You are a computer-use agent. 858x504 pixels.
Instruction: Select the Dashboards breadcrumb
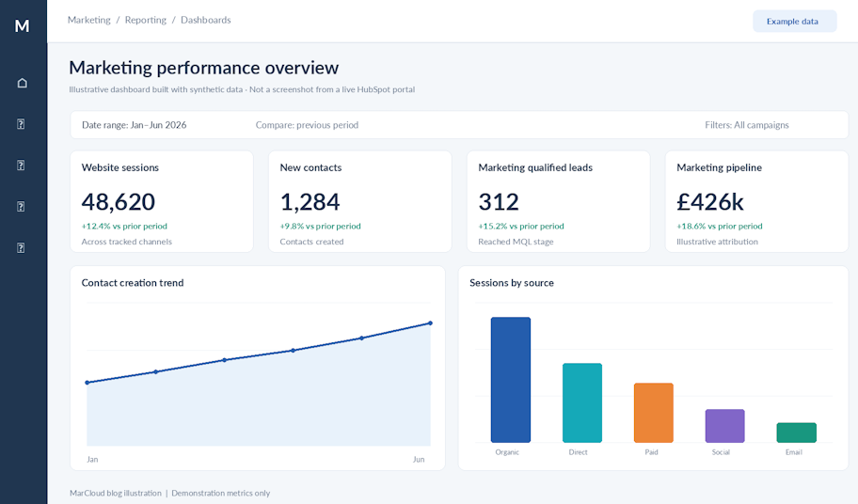206,20
